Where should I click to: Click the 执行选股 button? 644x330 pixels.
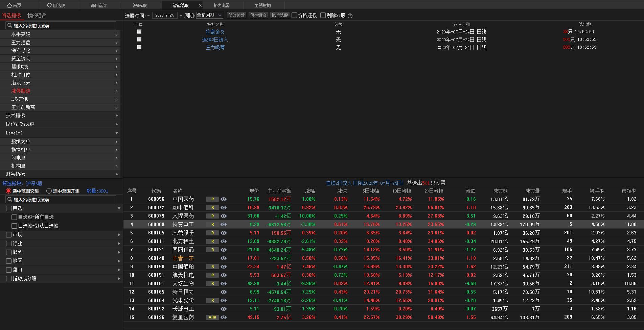coord(280,16)
